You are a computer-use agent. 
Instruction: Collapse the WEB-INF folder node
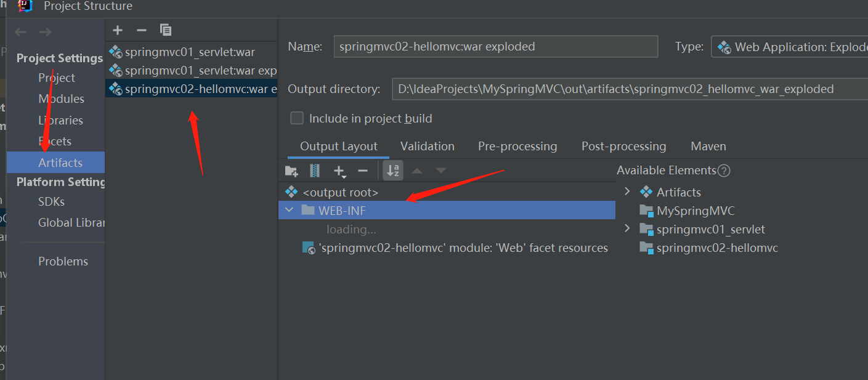pos(290,210)
